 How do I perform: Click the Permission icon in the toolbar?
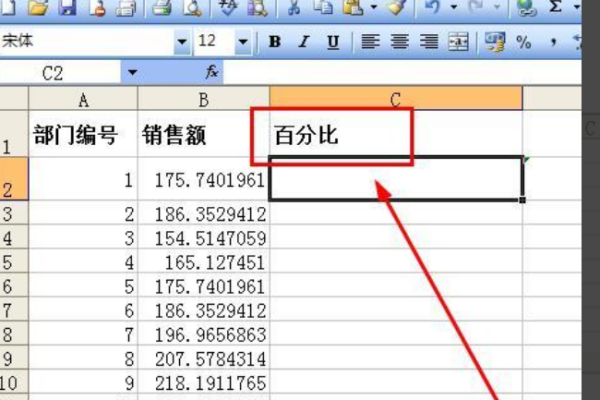click(97, 7)
